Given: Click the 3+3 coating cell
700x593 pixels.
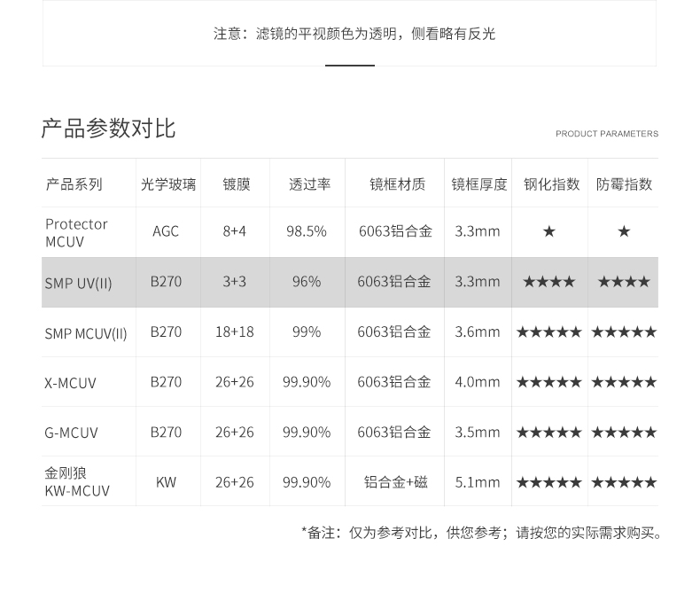Looking at the screenshot, I should 235,282.
